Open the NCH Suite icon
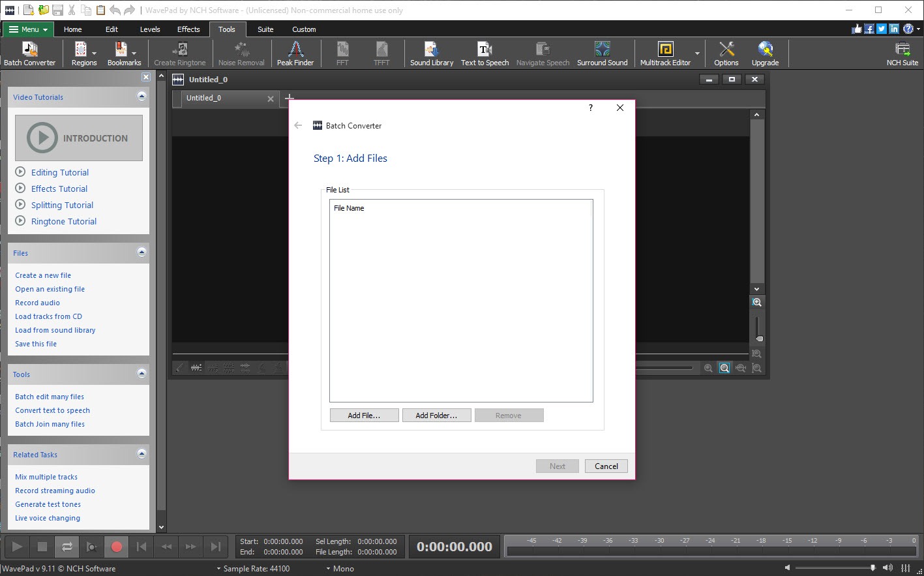The height and width of the screenshot is (576, 924). point(902,53)
